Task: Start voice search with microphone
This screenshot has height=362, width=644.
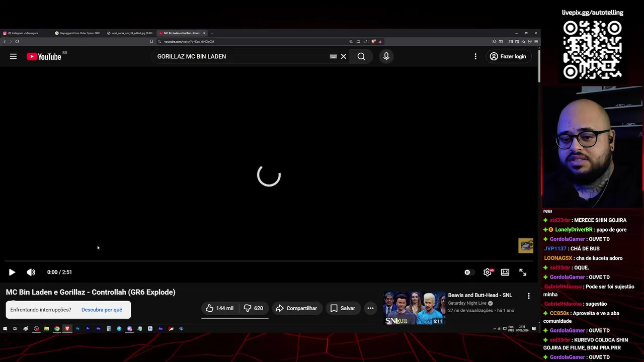Action: coord(386,56)
